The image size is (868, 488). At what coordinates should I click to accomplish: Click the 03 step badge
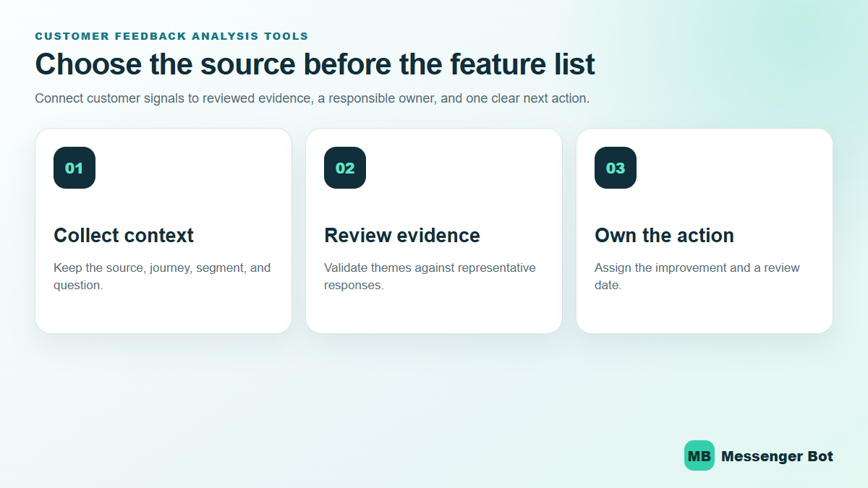[x=616, y=168]
